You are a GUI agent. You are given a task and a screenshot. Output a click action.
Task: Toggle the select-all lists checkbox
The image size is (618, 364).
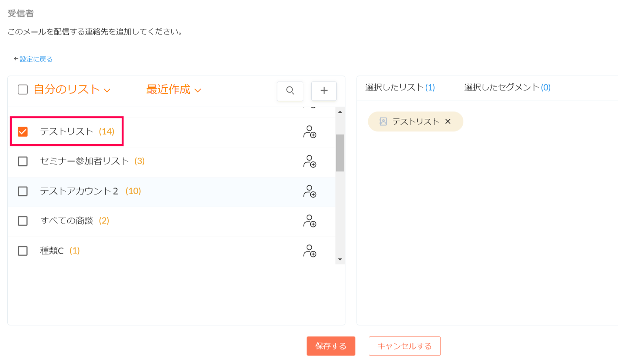pos(23,90)
